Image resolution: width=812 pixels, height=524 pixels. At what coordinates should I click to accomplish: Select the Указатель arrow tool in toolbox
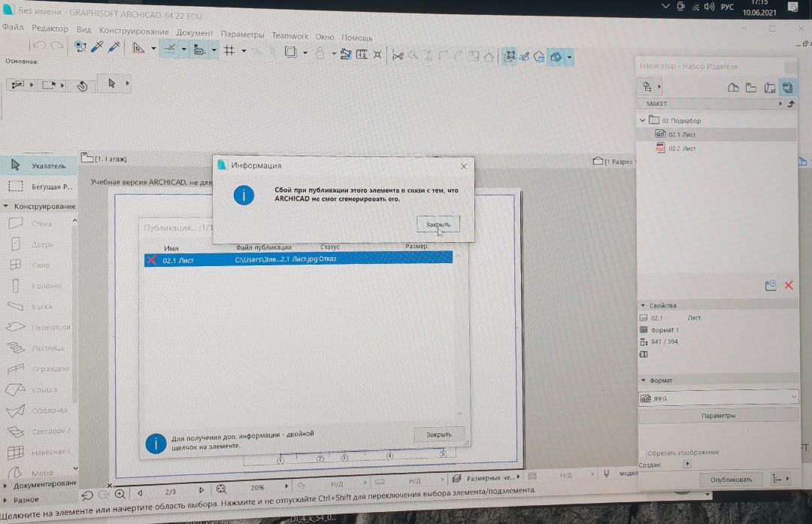tap(38, 165)
